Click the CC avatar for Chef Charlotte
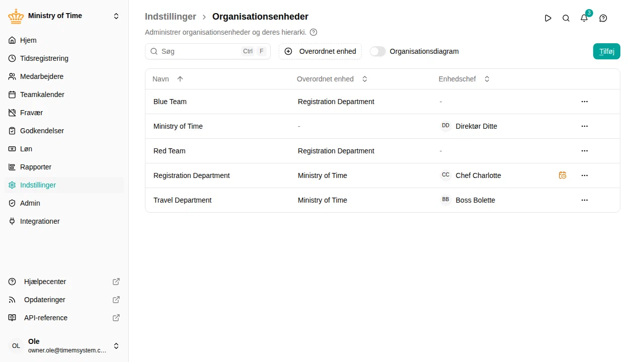The height and width of the screenshot is (362, 644). [446, 175]
